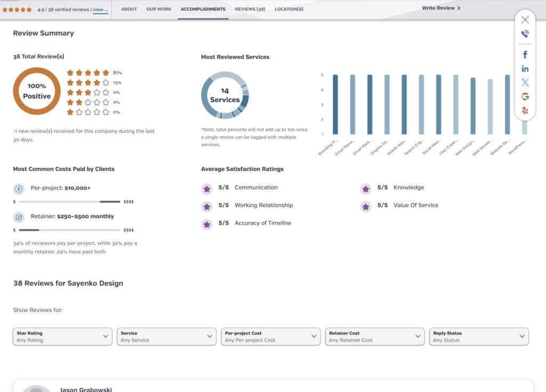Open the X (Twitter) icon

click(x=525, y=83)
